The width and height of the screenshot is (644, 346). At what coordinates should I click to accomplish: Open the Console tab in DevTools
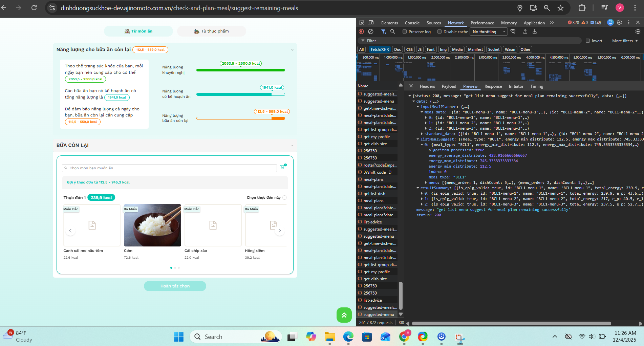click(x=412, y=23)
